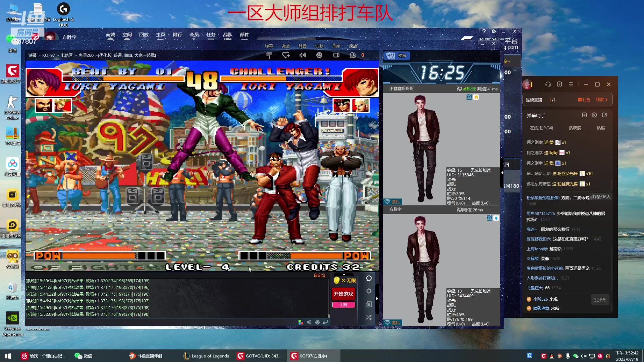The image size is (644, 362).
Task: Click the 送礼 gift button under 方胜宇 player
Action: 392,323
